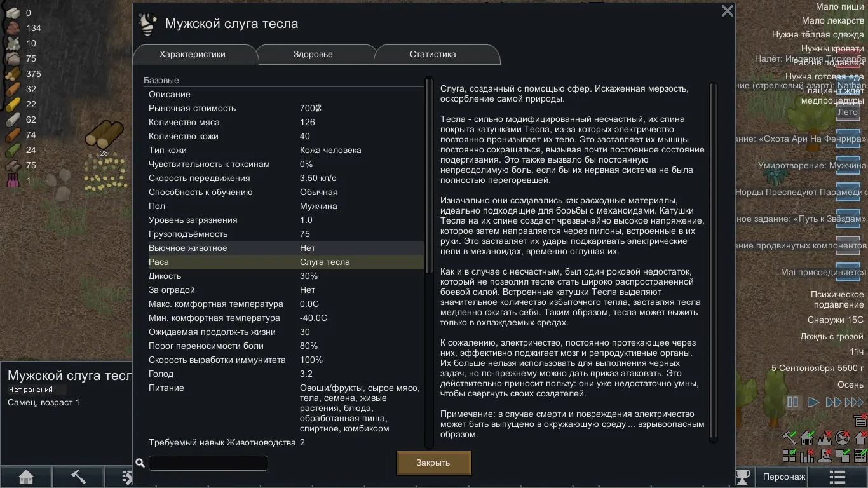The width and height of the screenshot is (868, 488).
Task: Open the Architect menu hammer icon in bottom bar
Action: point(78,477)
